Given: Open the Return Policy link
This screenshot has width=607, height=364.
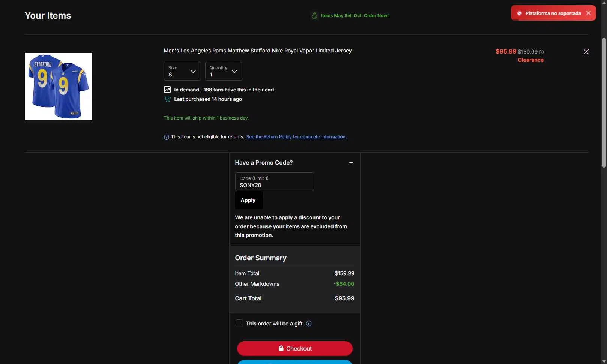Looking at the screenshot, I should pyautogui.click(x=296, y=137).
